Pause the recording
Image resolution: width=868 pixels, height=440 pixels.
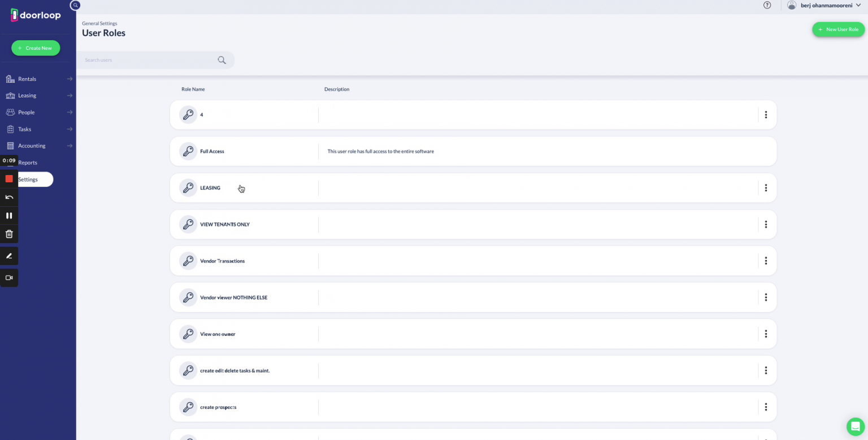9,215
